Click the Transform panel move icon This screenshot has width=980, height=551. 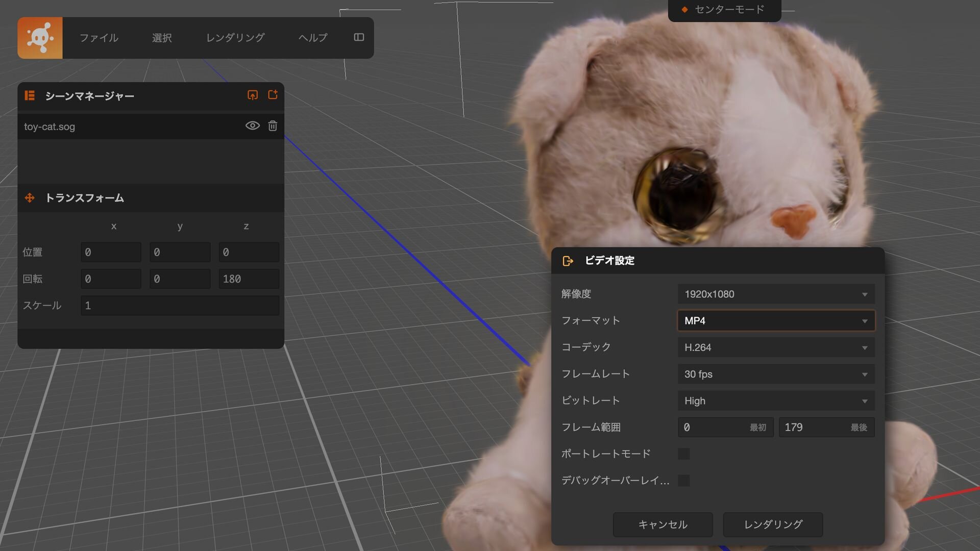click(x=30, y=198)
